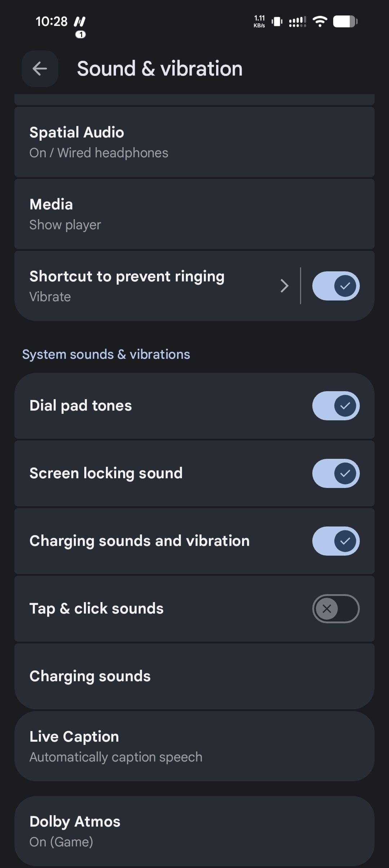Open the Media show player option
This screenshot has height=868, width=389.
[x=194, y=214]
